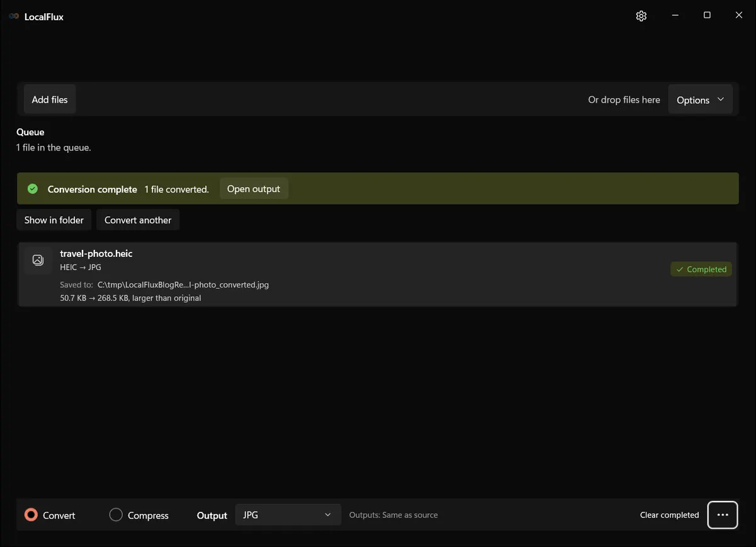
Task: Click the saved output file path
Action: [x=183, y=285]
